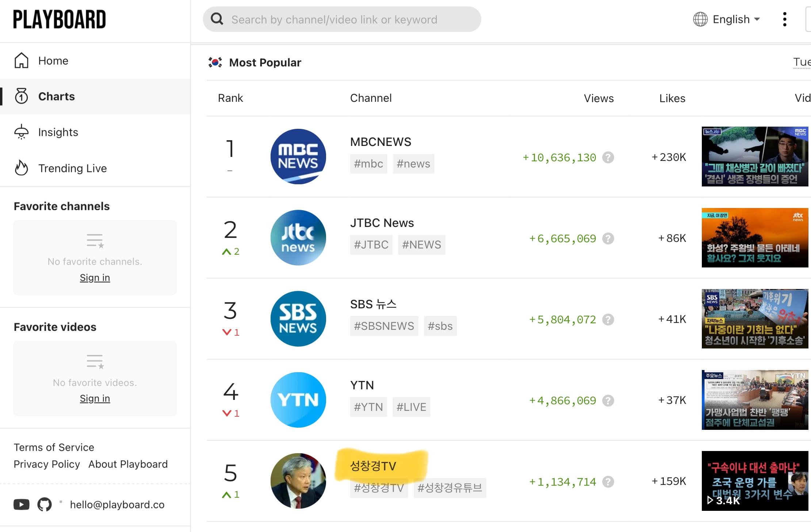Click the #LIVE tag under YTN
811x532 pixels.
tap(412, 407)
